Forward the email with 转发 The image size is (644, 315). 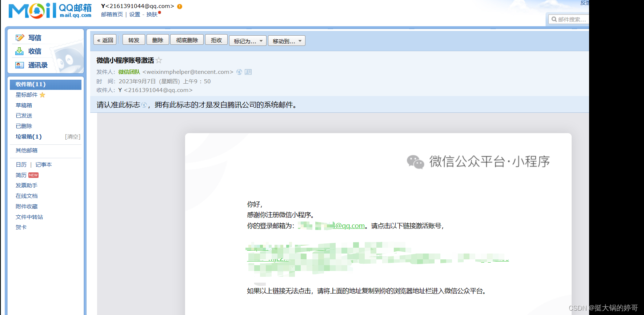tap(134, 40)
